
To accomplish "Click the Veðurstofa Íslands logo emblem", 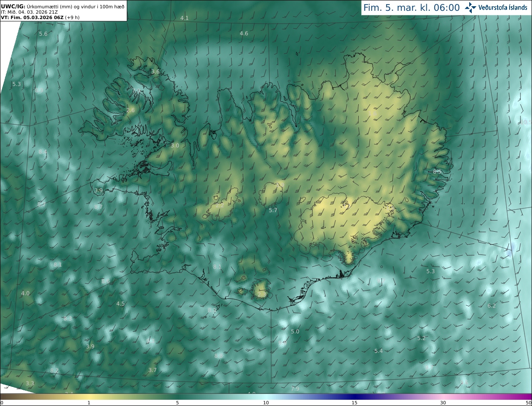I will click(x=470, y=7).
